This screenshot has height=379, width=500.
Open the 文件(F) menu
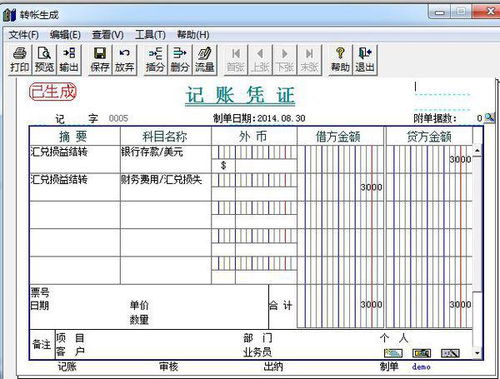(23, 35)
